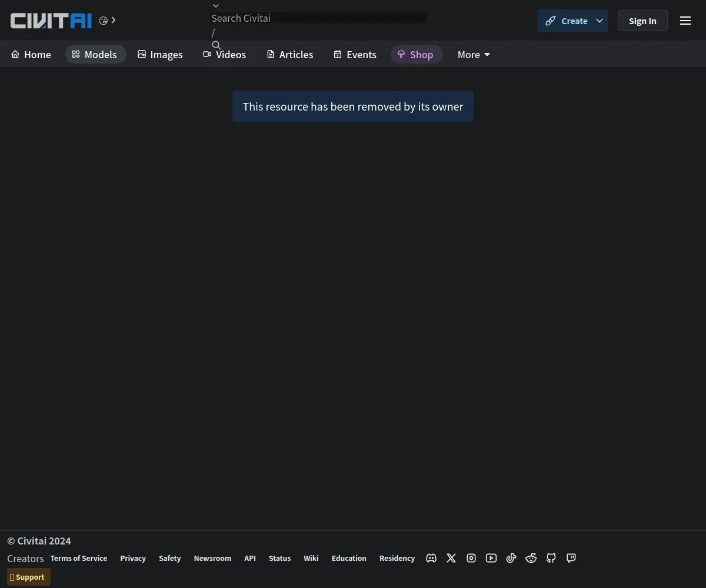Focus the Search Civitai input field
Viewport: 706px width, 588px height.
(319, 18)
